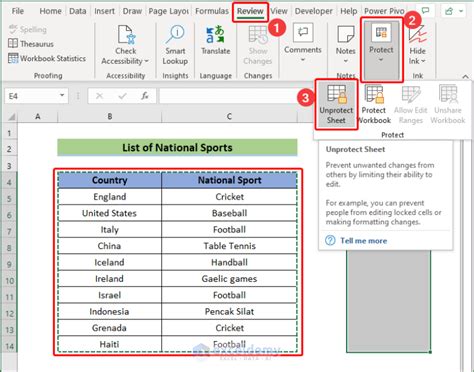
Task: Select the Country header cell
Action: pos(110,180)
